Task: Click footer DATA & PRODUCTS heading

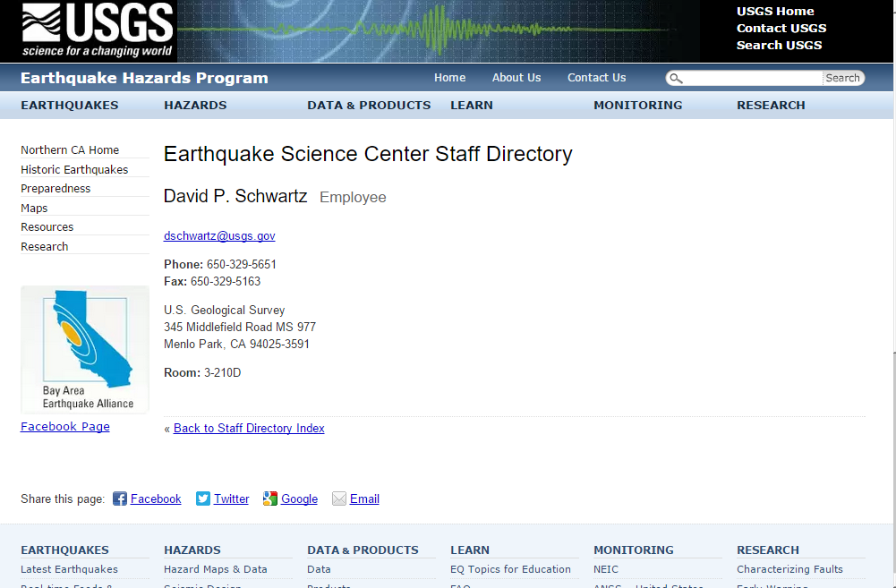Action: (x=363, y=550)
